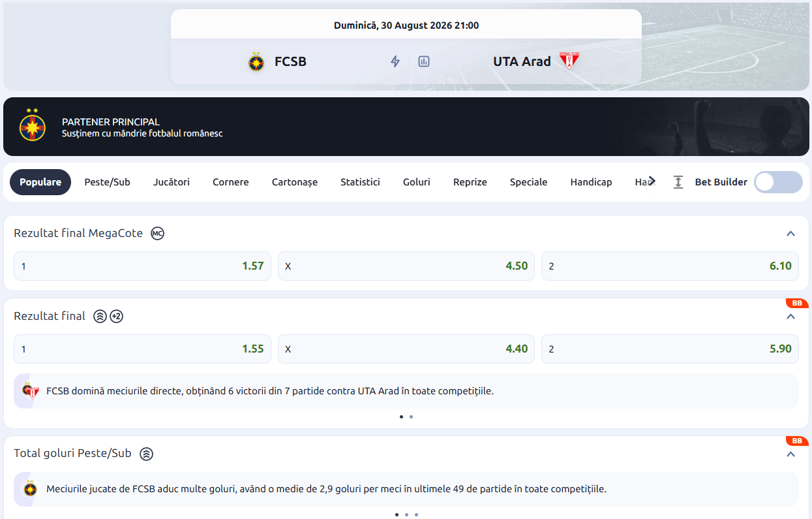Click the BB badge on Rezultat final panel
The width and height of the screenshot is (812, 519).
[x=797, y=303]
